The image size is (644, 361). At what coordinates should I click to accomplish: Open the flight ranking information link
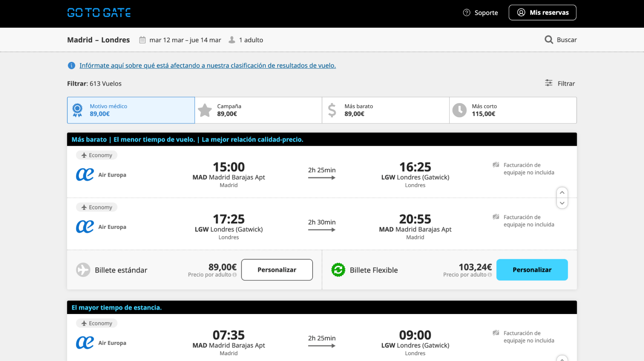pyautogui.click(x=207, y=65)
